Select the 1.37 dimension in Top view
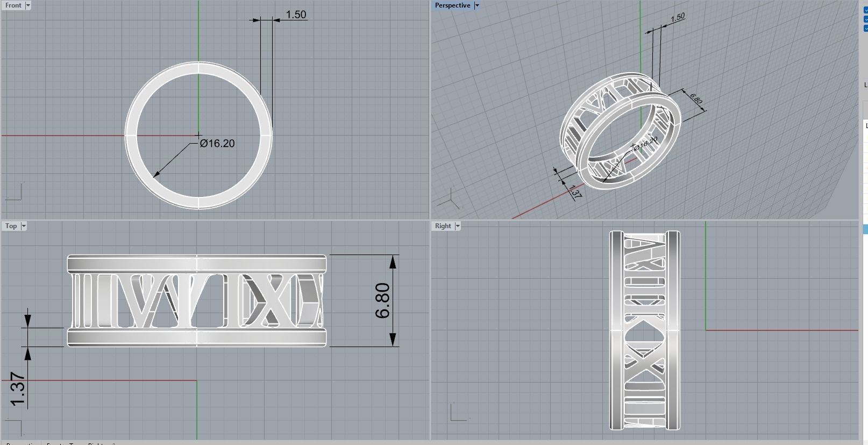Viewport: 868px width, 445px height. pyautogui.click(x=17, y=390)
